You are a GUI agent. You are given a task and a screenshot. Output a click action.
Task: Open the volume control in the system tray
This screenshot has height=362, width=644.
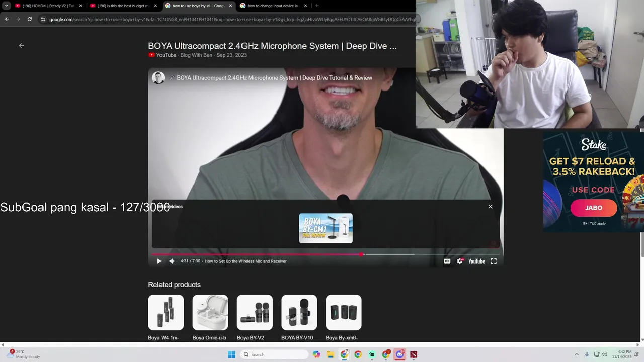604,354
